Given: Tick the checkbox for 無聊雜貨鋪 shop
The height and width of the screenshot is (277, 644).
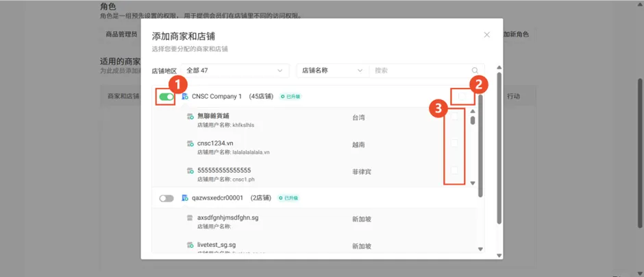Looking at the screenshot, I should tap(454, 117).
